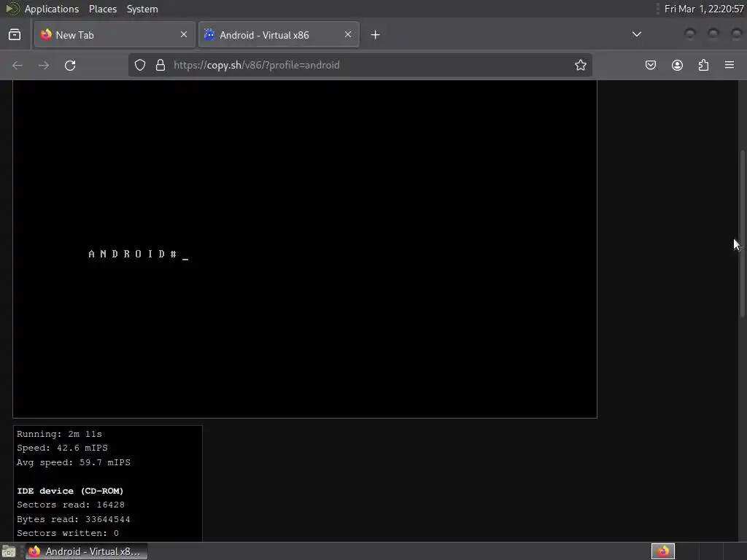The image size is (747, 560).
Task: Click the Running: 2m 11s text
Action: point(60,434)
